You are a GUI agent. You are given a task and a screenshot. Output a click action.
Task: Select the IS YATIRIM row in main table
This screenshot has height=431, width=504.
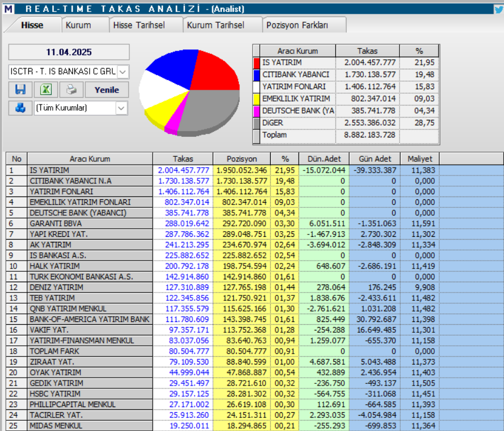click(x=255, y=170)
